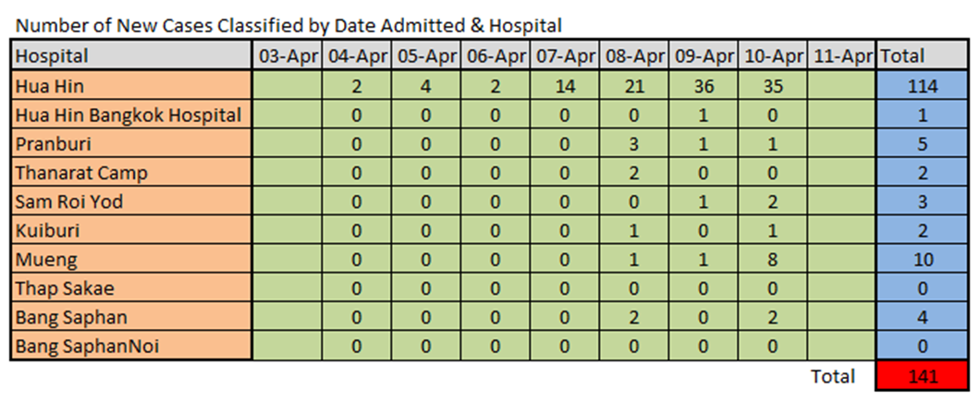Click the Hua Hin row label
Image resolution: width=980 pixels, height=402 pixels.
[130, 86]
